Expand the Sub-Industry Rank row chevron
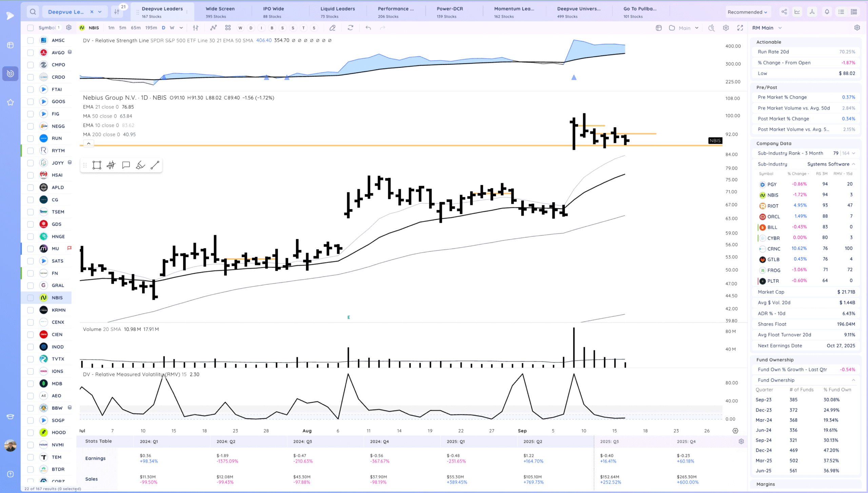 coord(853,153)
